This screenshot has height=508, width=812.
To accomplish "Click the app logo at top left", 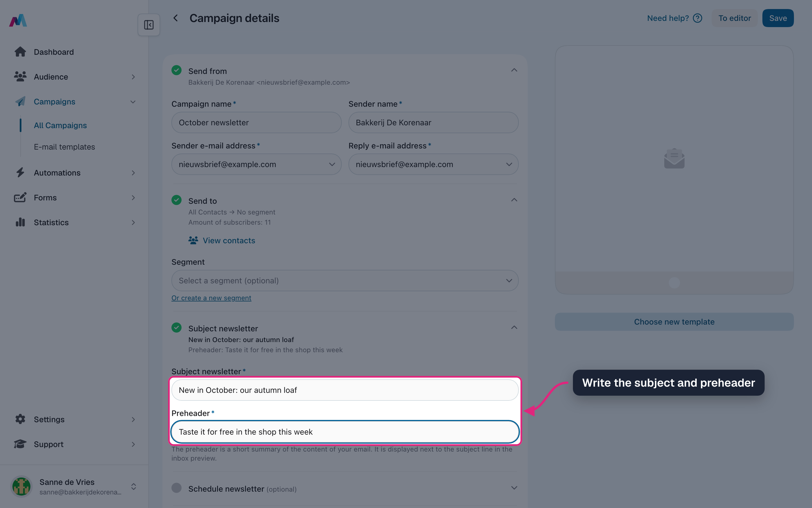I will pos(18,20).
